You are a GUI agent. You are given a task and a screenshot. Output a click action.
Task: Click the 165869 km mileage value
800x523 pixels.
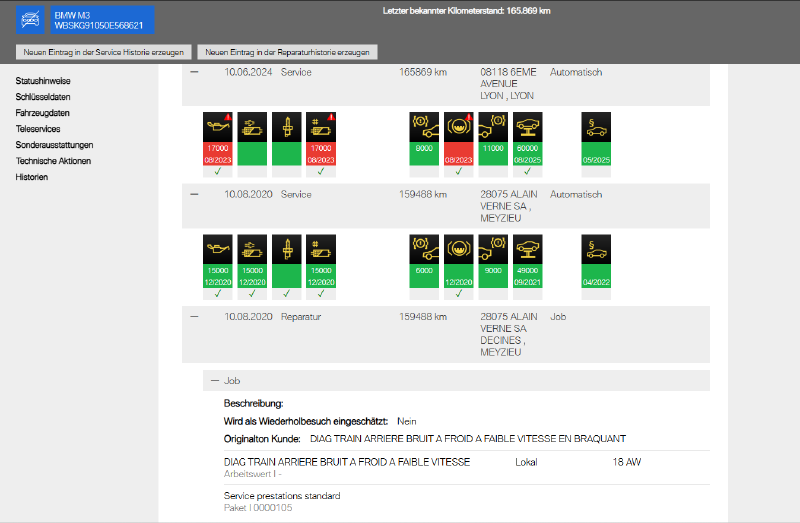coord(423,72)
